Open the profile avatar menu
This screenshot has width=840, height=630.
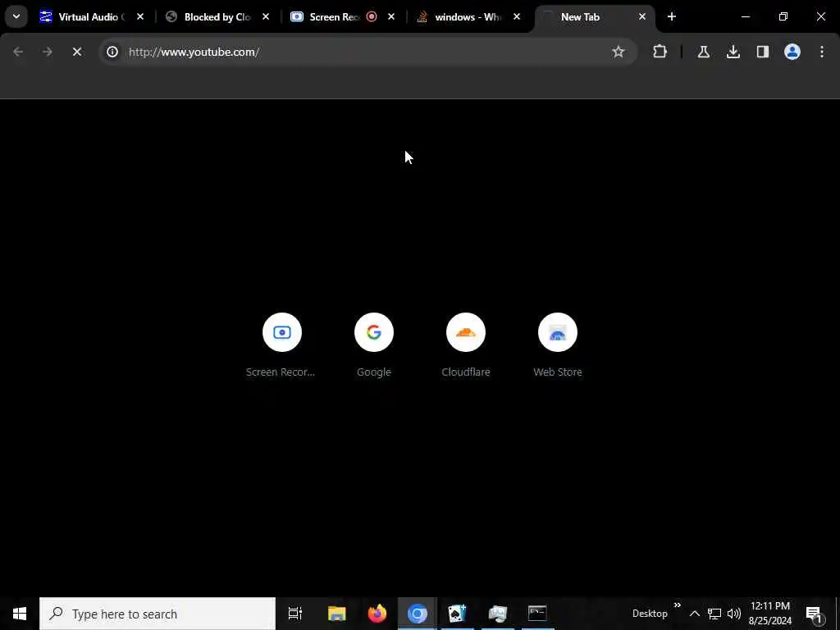[x=792, y=52]
